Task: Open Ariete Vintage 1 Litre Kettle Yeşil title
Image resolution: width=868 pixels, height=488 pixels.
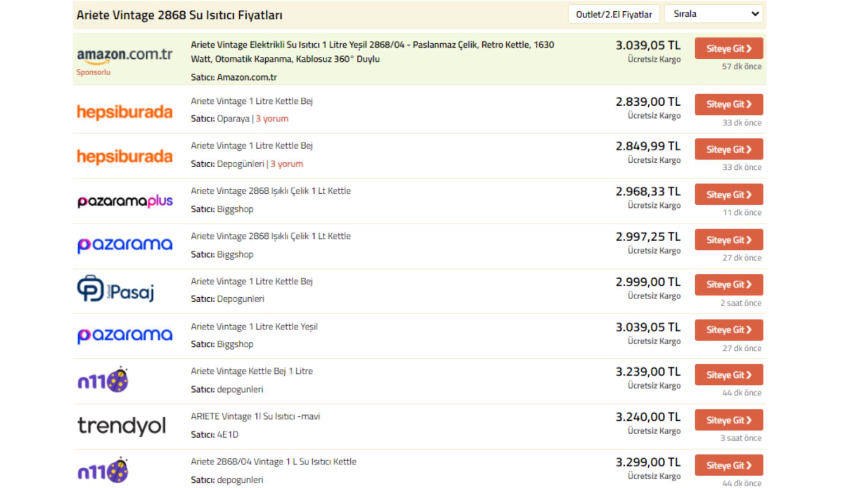Action: point(254,327)
